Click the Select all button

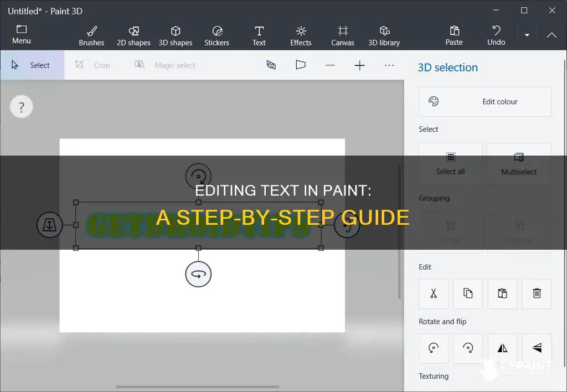point(451,164)
